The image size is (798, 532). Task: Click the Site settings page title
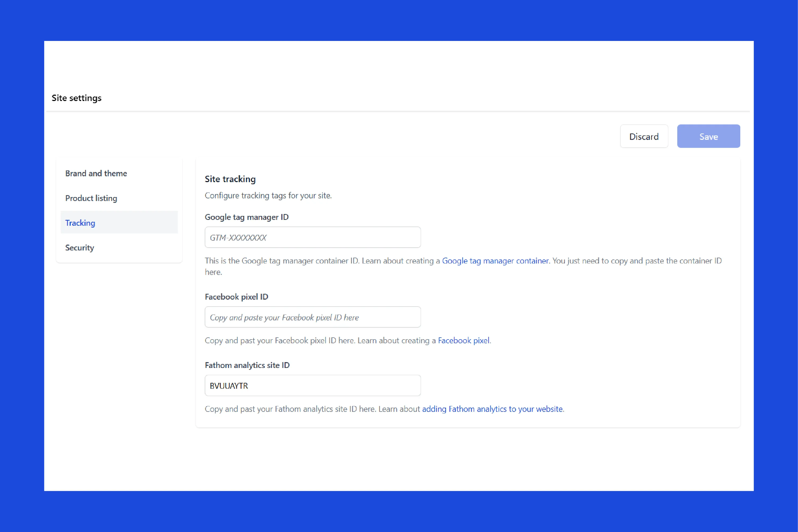click(77, 98)
